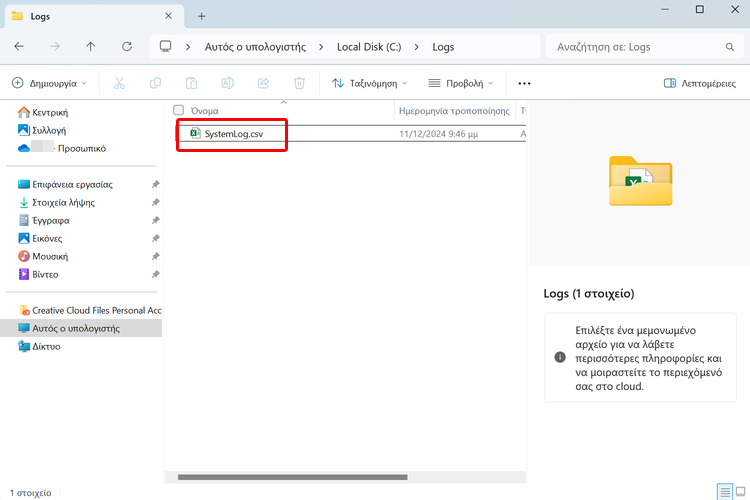Image resolution: width=750 pixels, height=500 pixels.
Task: Click the horizontal scrollbar in file list
Action: [x=292, y=477]
